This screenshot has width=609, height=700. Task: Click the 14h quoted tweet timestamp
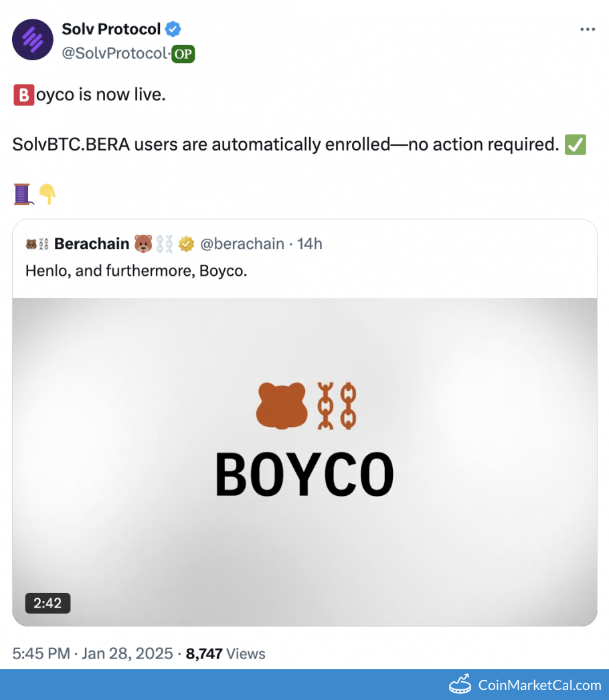point(310,244)
